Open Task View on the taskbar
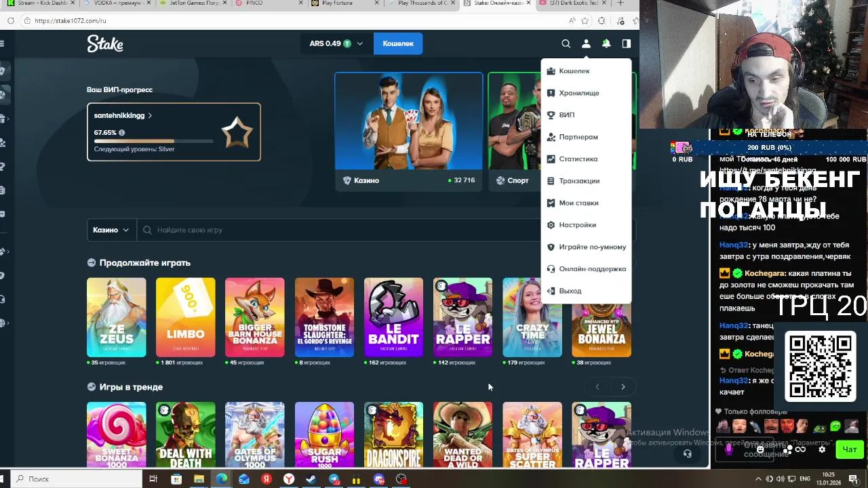 click(x=153, y=479)
